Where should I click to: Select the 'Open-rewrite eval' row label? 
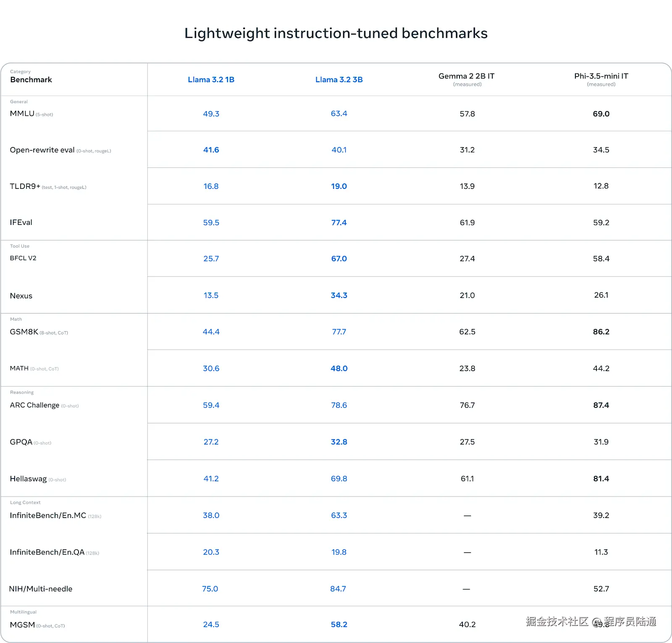(x=42, y=150)
